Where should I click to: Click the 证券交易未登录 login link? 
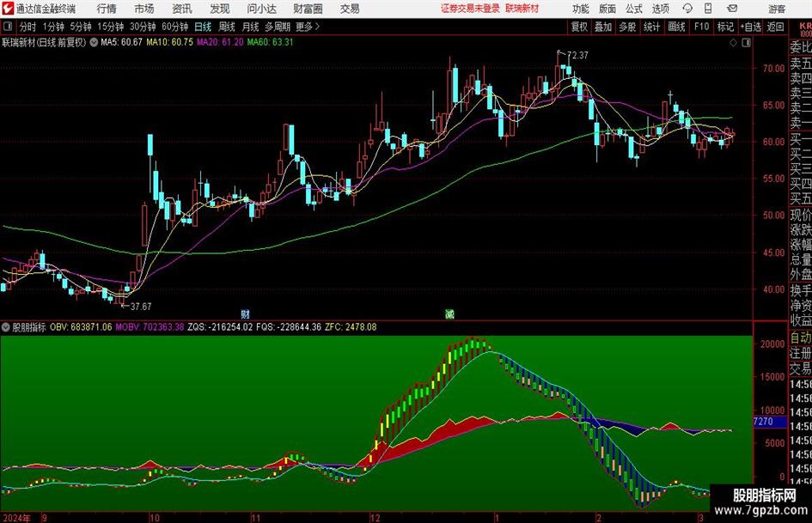pyautogui.click(x=470, y=9)
